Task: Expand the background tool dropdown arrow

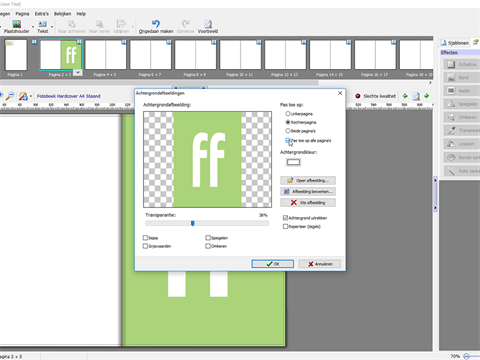Action: coord(31,96)
